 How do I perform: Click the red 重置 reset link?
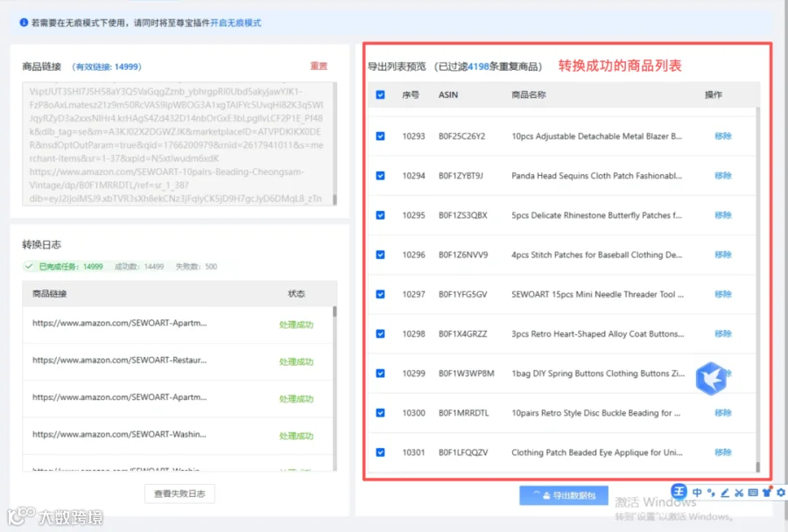coord(319,66)
